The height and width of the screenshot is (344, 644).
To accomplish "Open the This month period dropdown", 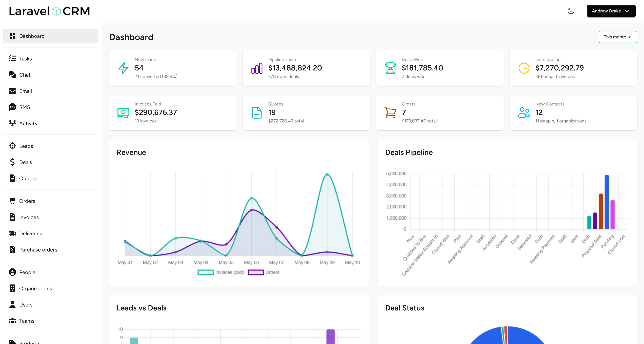I will (618, 37).
